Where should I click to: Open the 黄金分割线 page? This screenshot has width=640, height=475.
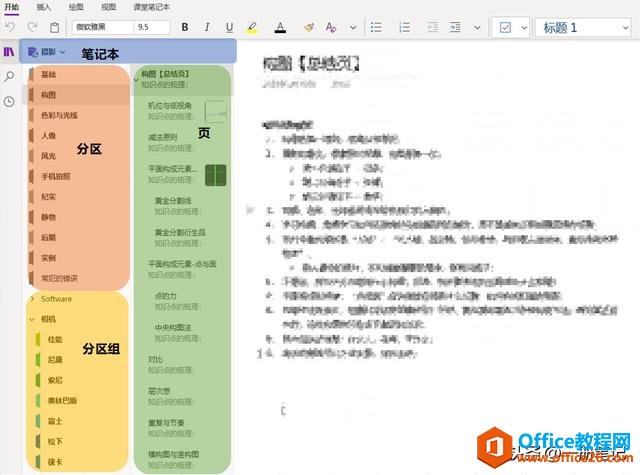[183, 206]
